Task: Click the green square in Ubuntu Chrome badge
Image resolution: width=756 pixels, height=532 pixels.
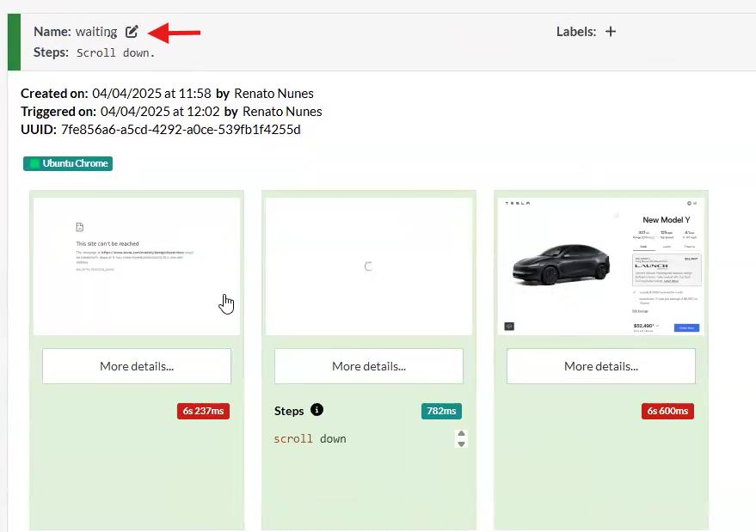Action: click(x=34, y=163)
